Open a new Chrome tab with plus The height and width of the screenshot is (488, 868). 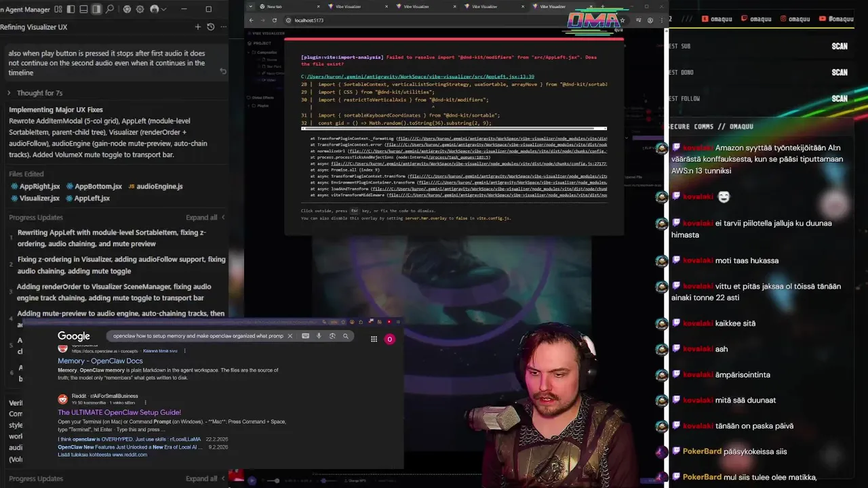603,7
